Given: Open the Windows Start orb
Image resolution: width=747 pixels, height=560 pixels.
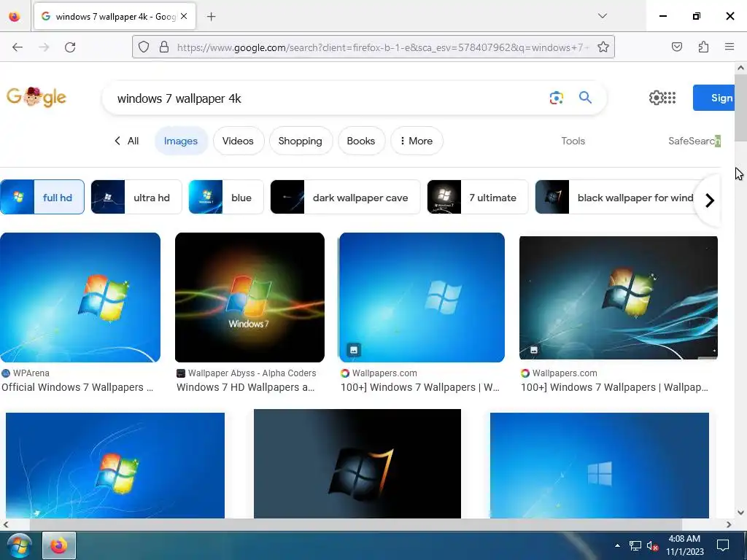Looking at the screenshot, I should [20, 545].
